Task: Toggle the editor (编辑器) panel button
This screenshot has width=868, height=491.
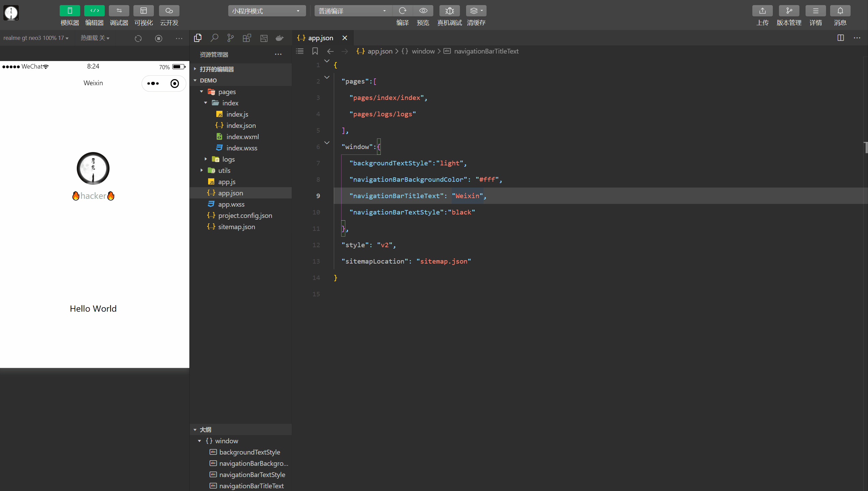Action: pos(94,11)
